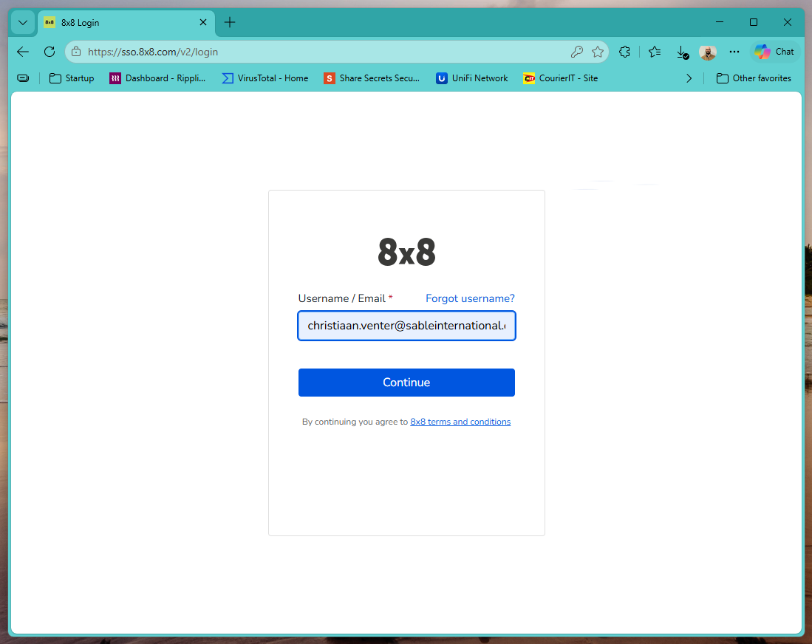Open a new tab
Image resolution: width=812 pixels, height=644 pixels.
[x=229, y=22]
